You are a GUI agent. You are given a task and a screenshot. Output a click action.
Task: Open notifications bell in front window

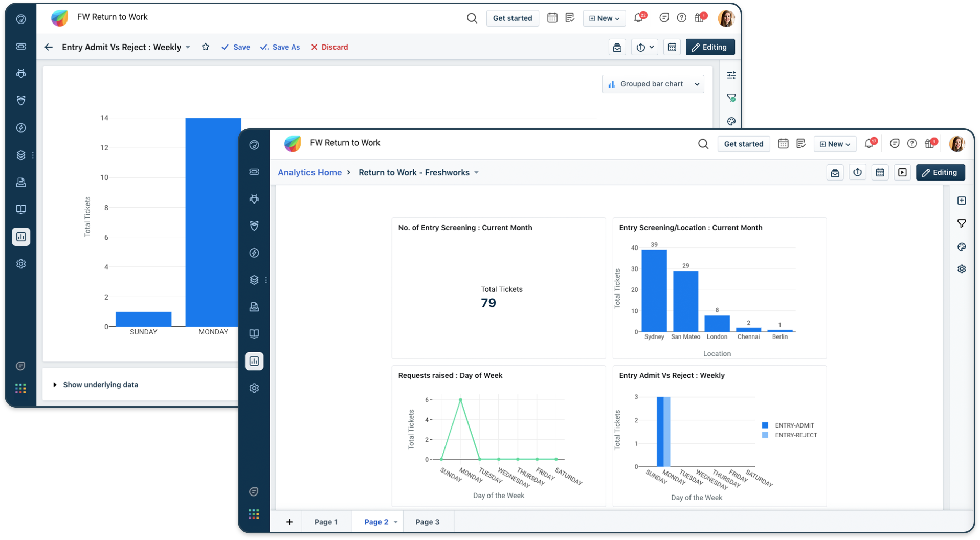(870, 144)
